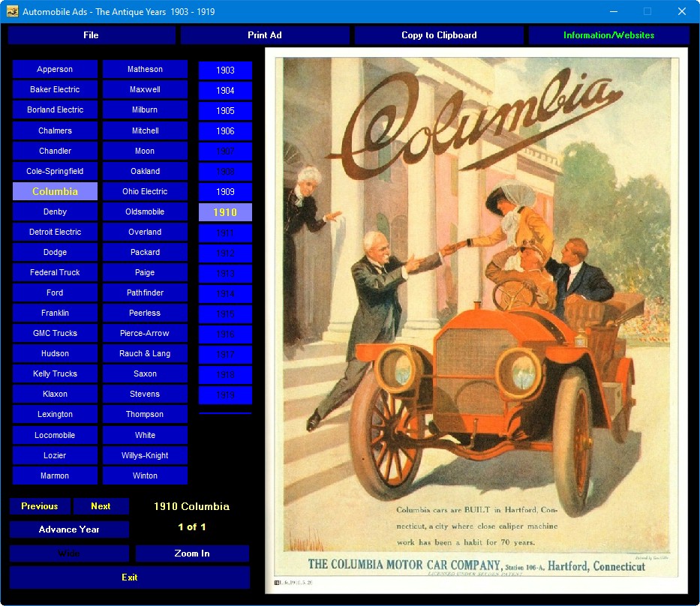Click the highlighted 1910 year
Screen dimensions: 700x606
coord(225,212)
